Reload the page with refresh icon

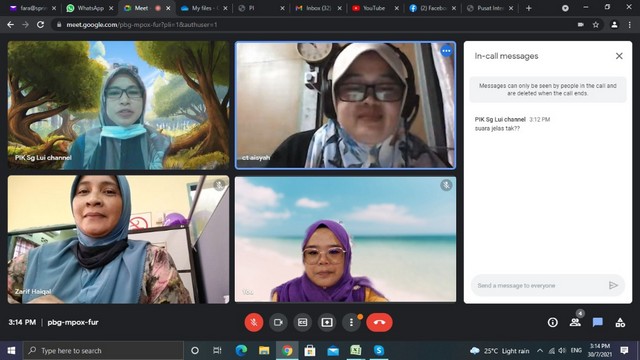tap(40, 24)
